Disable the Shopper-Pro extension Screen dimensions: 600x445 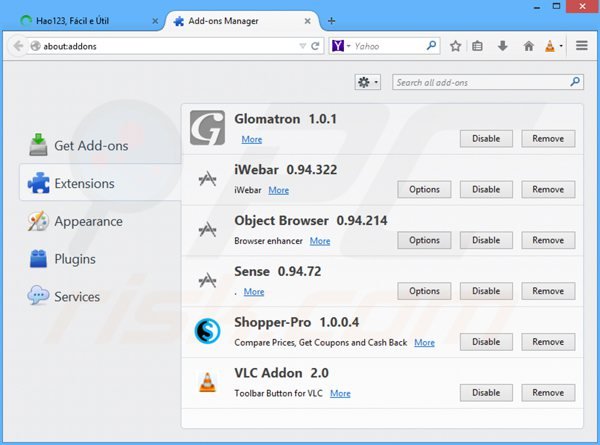486,342
